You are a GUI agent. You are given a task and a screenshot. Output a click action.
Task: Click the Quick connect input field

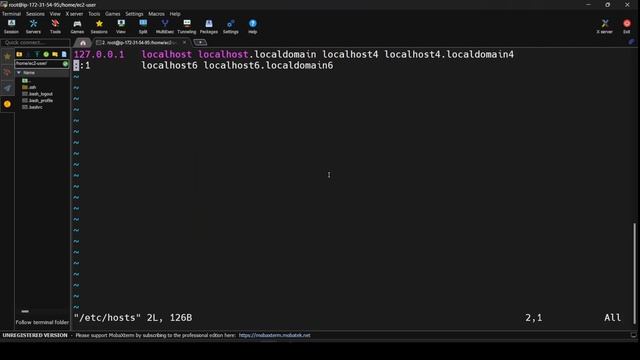click(x=36, y=42)
